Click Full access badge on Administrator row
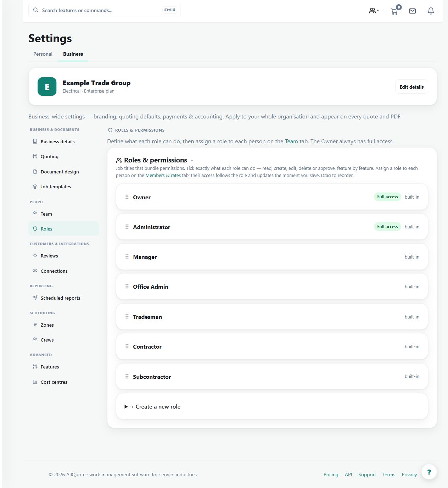Image resolution: width=448 pixels, height=488 pixels. (387, 227)
